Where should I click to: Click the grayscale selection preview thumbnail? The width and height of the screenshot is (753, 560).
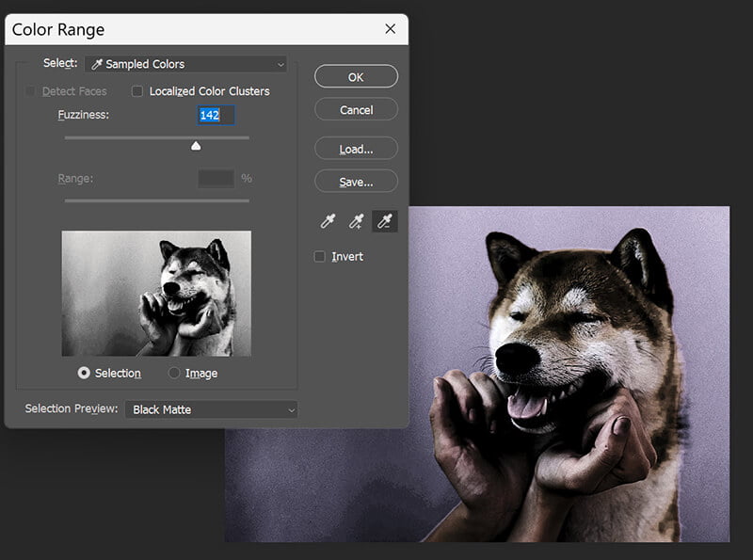155,295
